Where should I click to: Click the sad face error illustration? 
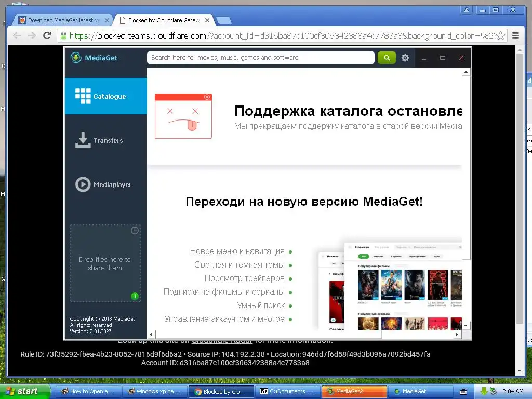click(183, 116)
